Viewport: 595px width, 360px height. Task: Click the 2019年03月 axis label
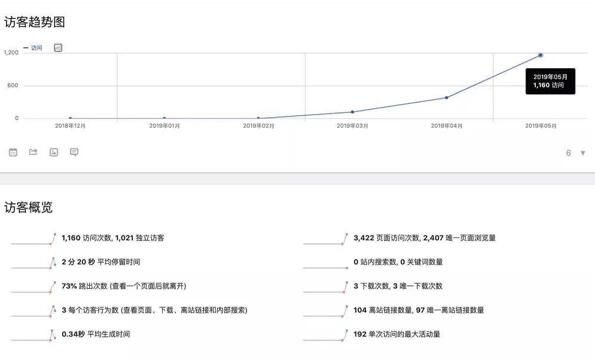pos(353,126)
